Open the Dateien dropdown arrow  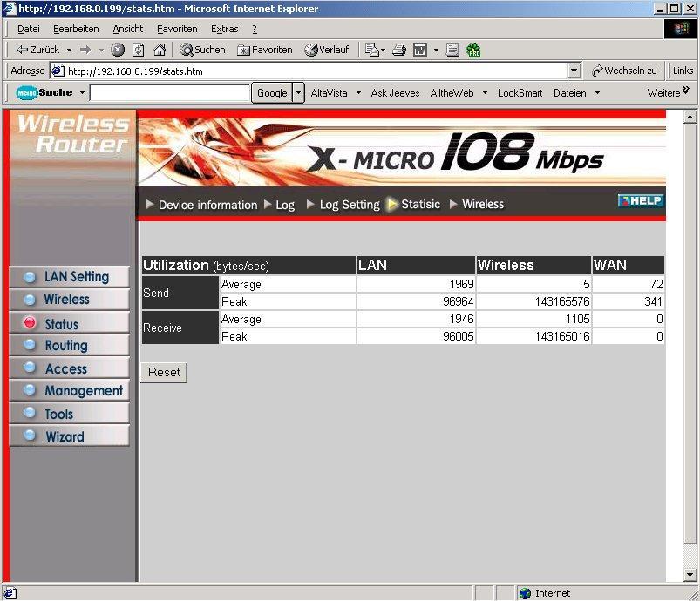597,93
